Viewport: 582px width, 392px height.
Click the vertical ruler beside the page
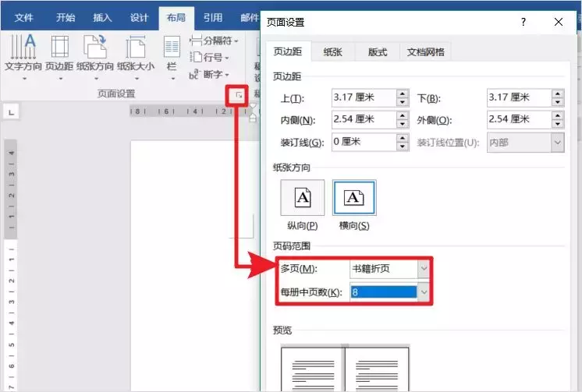[x=11, y=265]
